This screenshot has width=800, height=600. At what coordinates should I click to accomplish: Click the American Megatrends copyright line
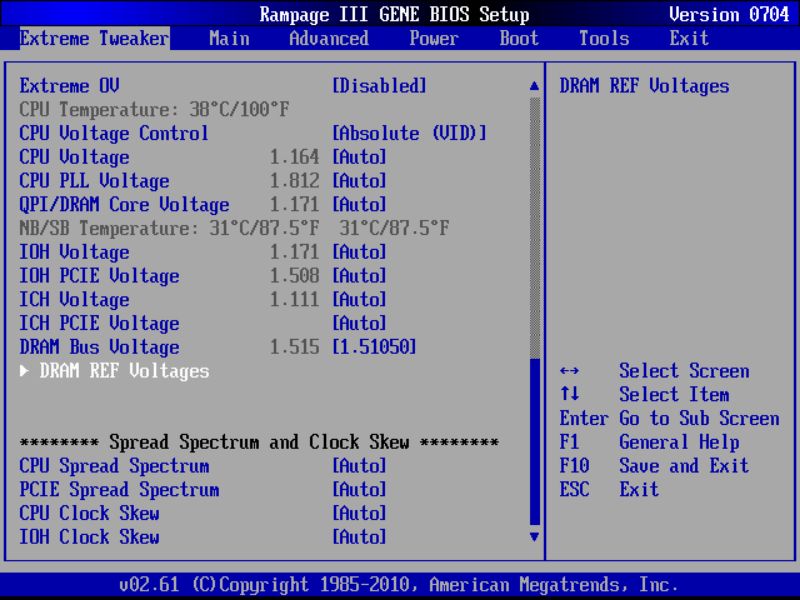point(399,584)
